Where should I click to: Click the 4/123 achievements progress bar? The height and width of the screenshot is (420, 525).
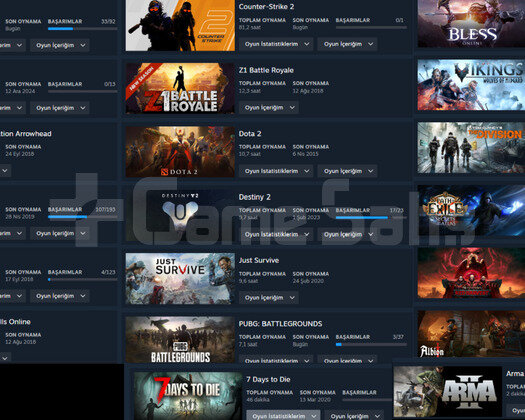[82, 279]
